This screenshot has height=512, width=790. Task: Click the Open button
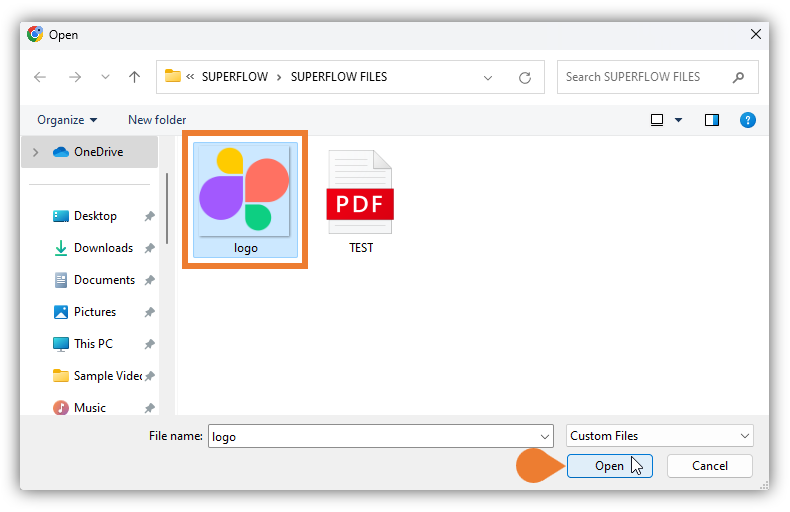(610, 466)
